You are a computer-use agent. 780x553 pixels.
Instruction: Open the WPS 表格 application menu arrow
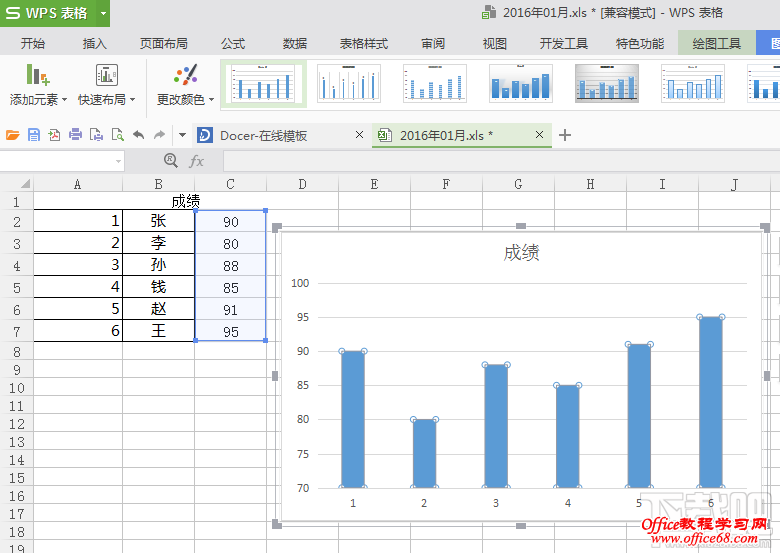103,13
